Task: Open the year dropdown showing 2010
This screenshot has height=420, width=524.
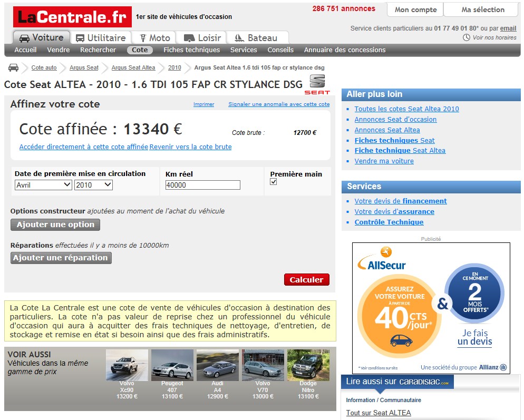Action: [93, 185]
